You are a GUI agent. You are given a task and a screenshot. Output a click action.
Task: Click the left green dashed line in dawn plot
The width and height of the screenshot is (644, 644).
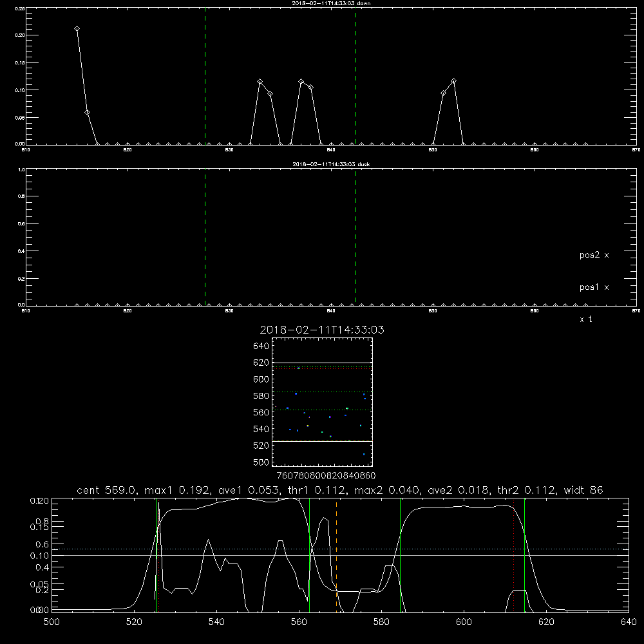click(205, 76)
